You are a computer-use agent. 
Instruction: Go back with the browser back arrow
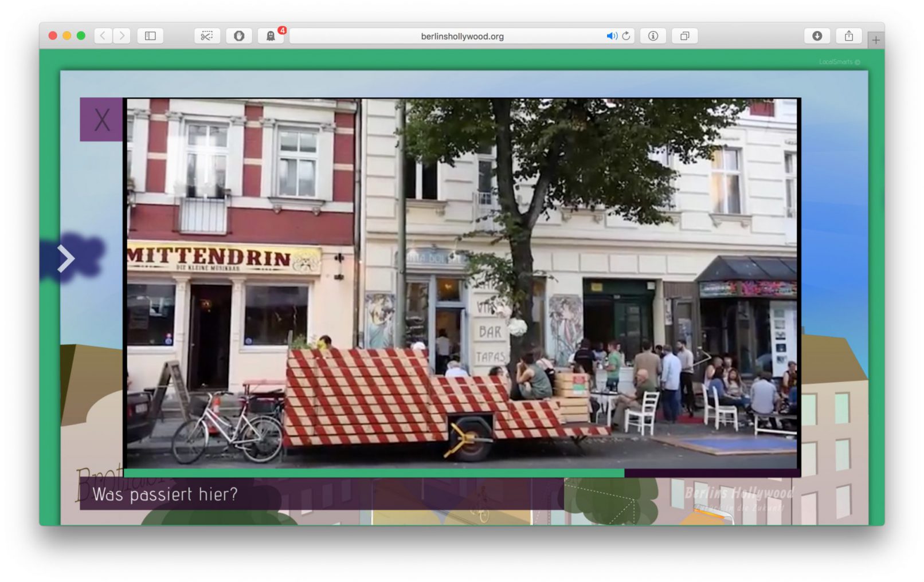pyautogui.click(x=103, y=36)
